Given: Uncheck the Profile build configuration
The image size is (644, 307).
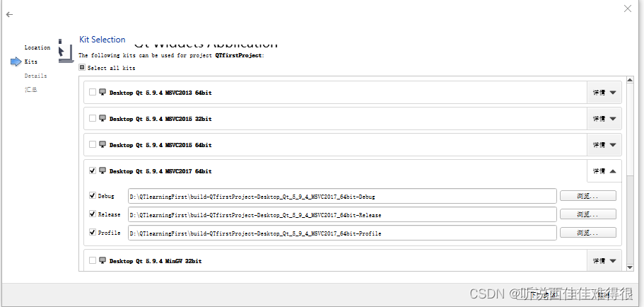Looking at the screenshot, I should tap(93, 232).
